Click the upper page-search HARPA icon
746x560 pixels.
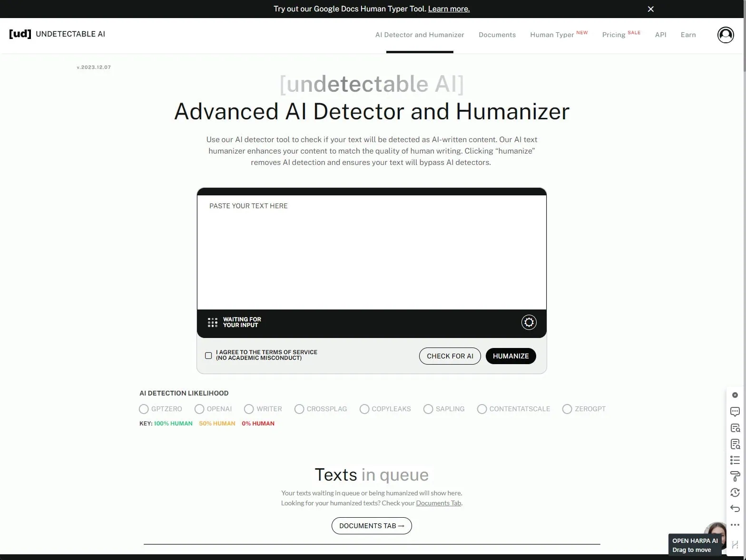tap(735, 428)
